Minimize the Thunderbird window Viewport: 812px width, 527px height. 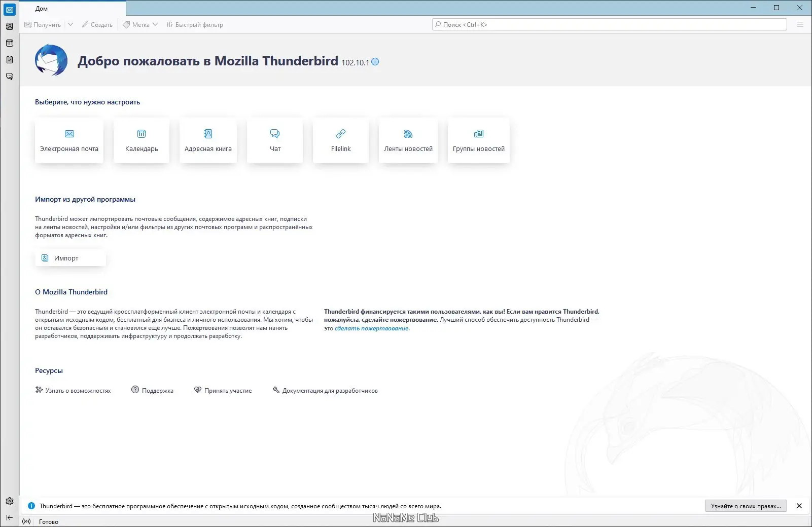[x=753, y=8]
